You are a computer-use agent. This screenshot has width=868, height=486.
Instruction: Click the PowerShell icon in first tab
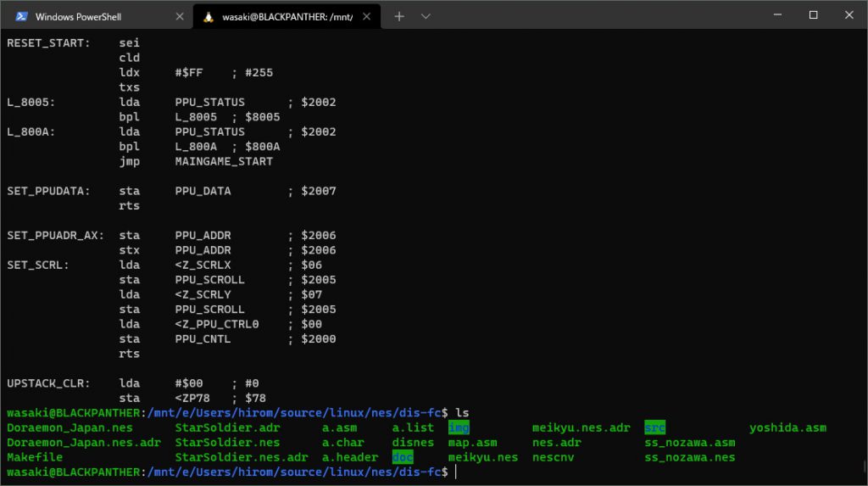[x=21, y=17]
